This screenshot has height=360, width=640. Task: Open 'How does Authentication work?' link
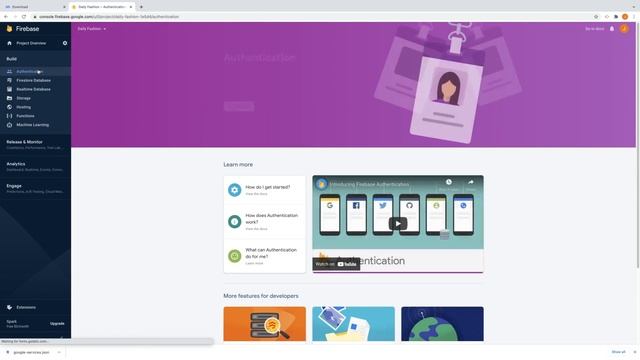271,219
